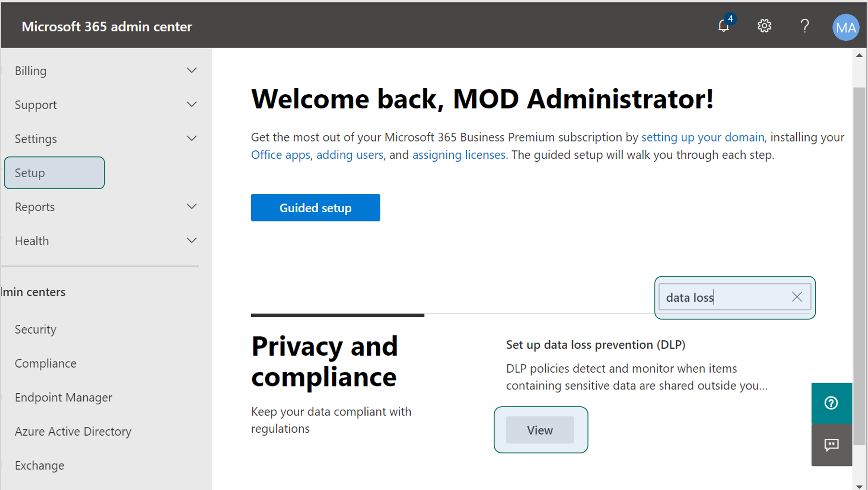The image size is (868, 490).
Task: Click the help question mark in header
Action: 804,26
